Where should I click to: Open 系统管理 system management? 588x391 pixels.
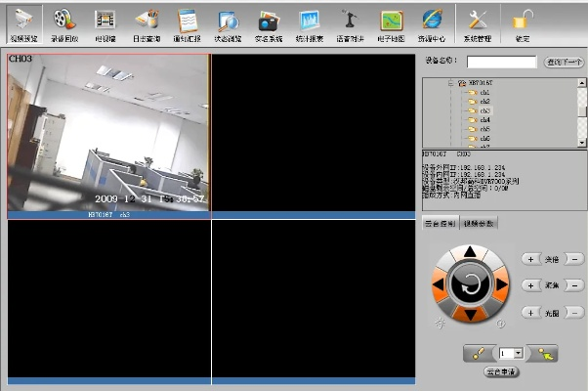[478, 24]
